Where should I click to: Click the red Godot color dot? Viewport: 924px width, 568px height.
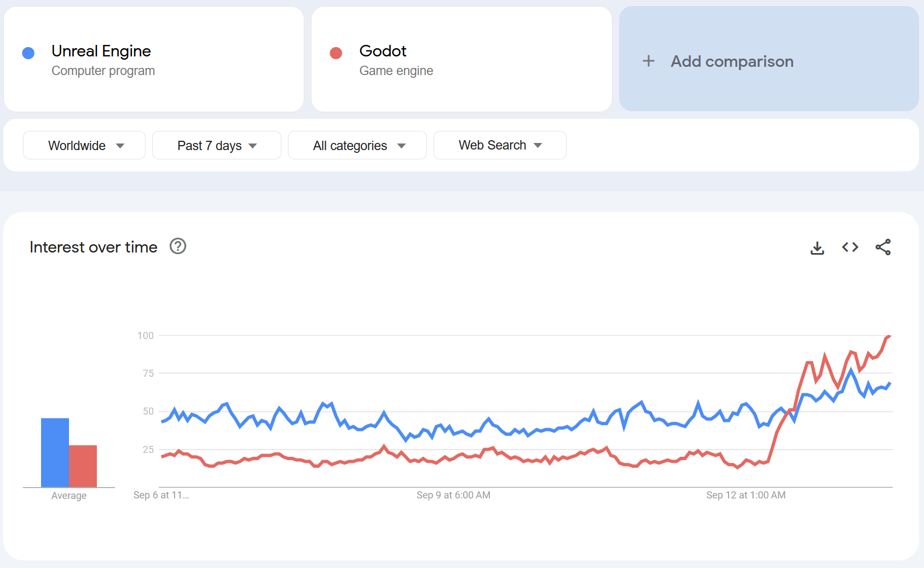336,53
